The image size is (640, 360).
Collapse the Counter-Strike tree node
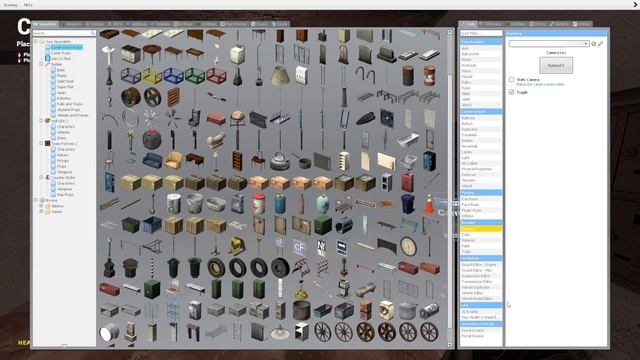(41, 178)
